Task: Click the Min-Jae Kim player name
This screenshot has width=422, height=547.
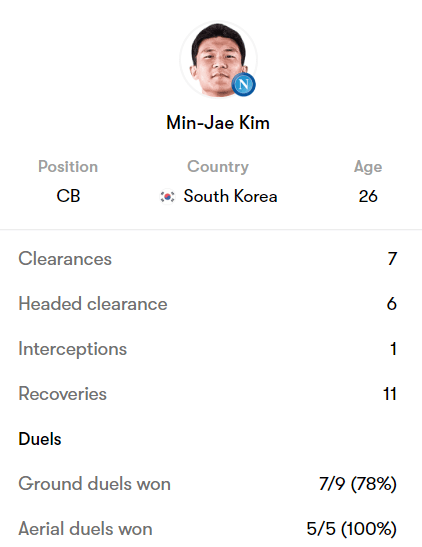Action: pyautogui.click(x=218, y=123)
